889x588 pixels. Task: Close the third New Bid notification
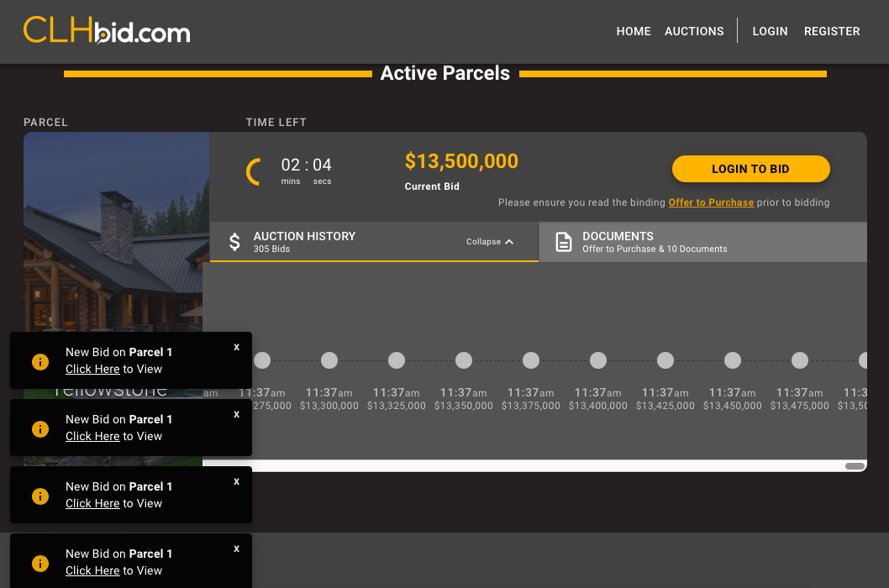(x=237, y=481)
